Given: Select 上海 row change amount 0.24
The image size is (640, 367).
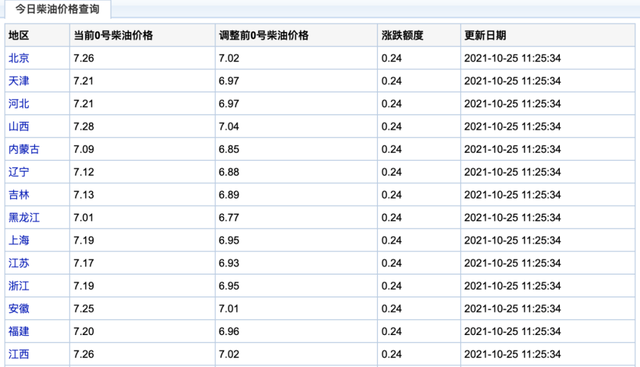Looking at the screenshot, I should point(391,240).
